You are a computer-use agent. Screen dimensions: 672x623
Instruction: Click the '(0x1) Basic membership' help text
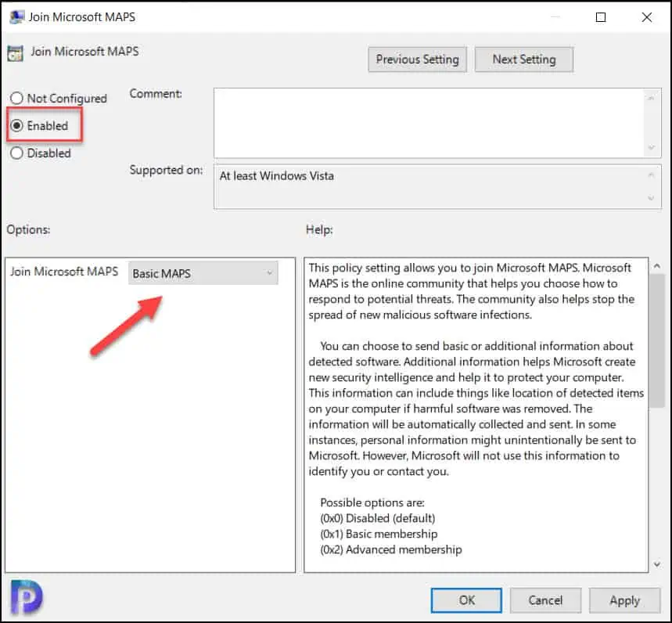(x=379, y=534)
